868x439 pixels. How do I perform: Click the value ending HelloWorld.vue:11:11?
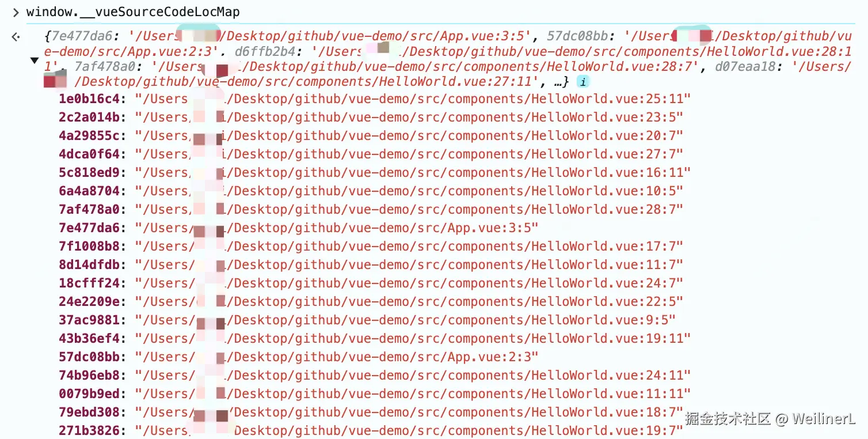413,393
